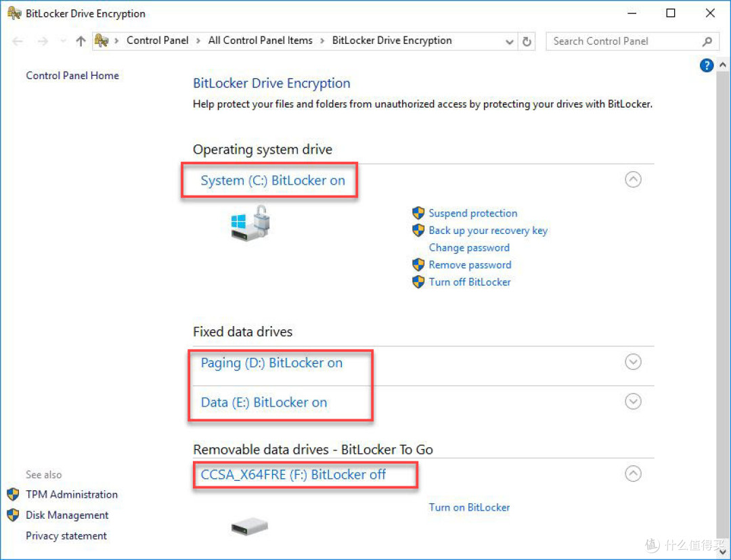Click the BitLocker icon in address bar

tap(102, 41)
